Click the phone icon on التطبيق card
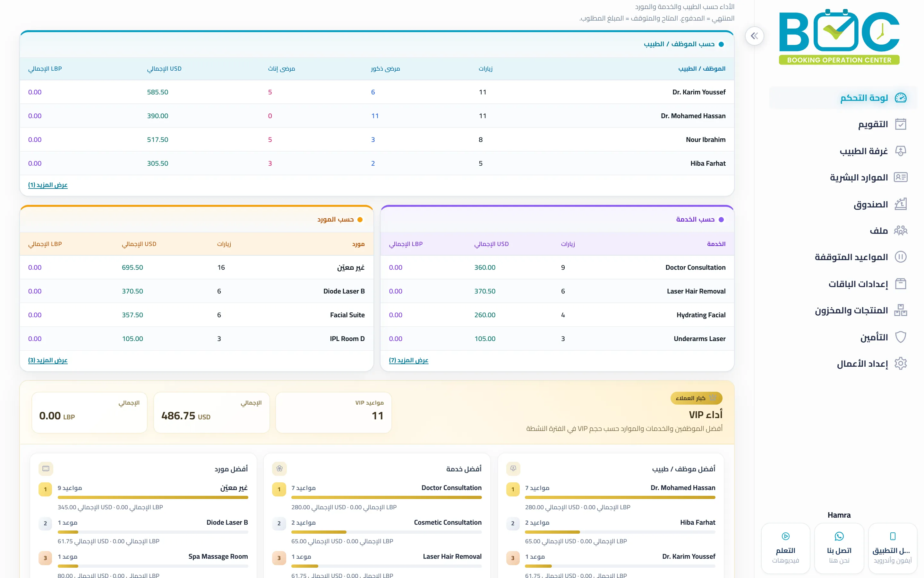Image resolution: width=924 pixels, height=578 pixels. click(892, 536)
